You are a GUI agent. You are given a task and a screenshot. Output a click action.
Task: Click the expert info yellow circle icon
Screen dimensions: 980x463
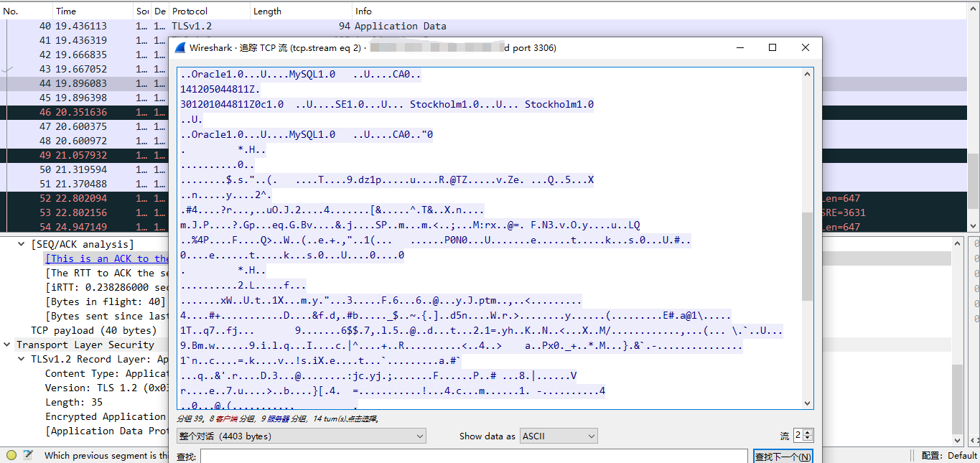(x=11, y=455)
